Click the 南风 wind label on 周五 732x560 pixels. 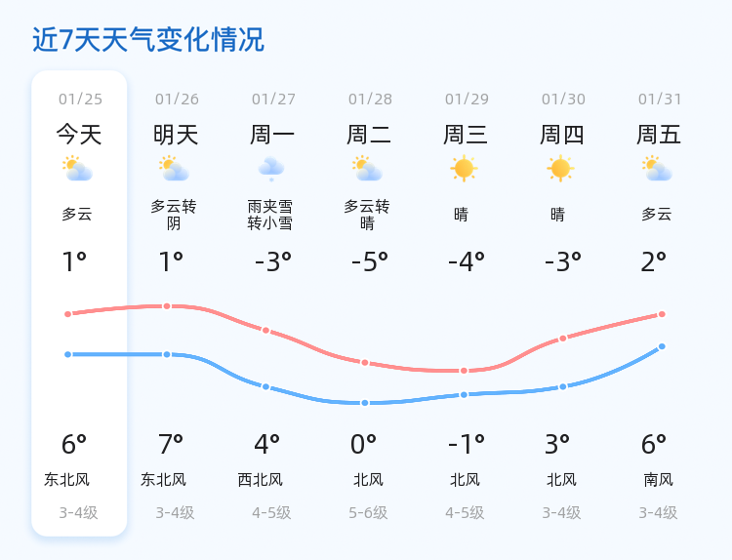click(658, 479)
